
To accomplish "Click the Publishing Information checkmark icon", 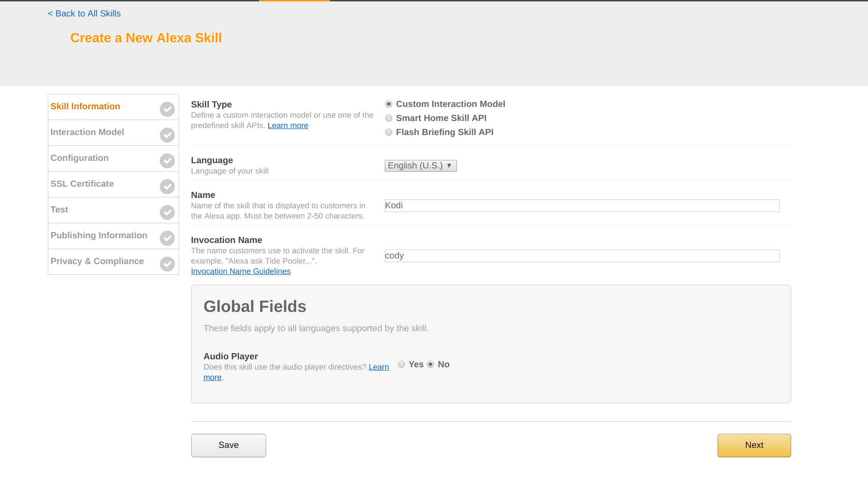I will (x=167, y=238).
